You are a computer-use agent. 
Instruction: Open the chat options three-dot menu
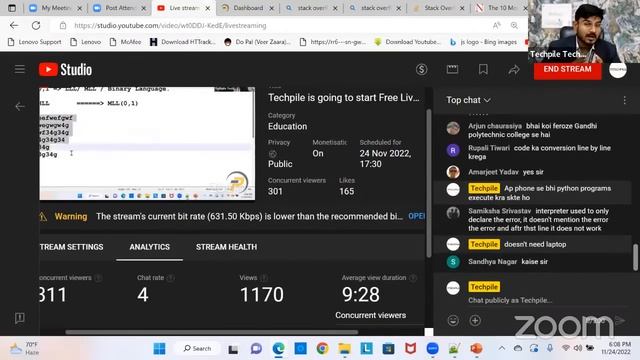point(624,100)
